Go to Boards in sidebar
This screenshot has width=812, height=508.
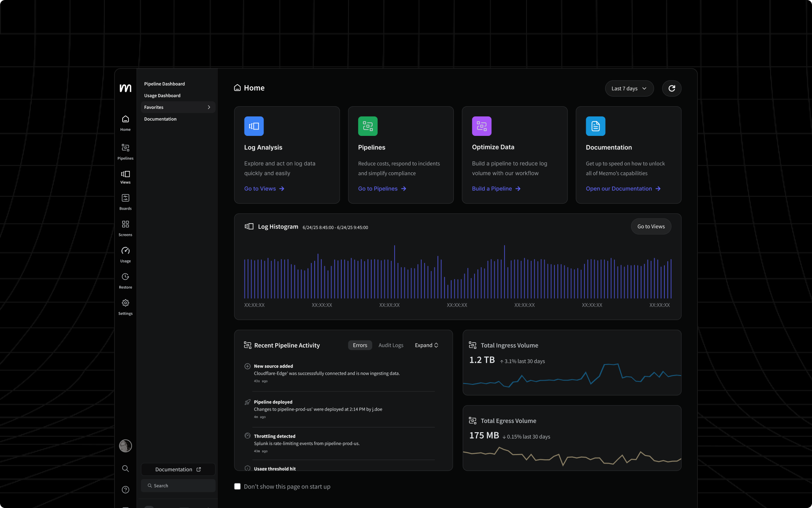pyautogui.click(x=125, y=202)
